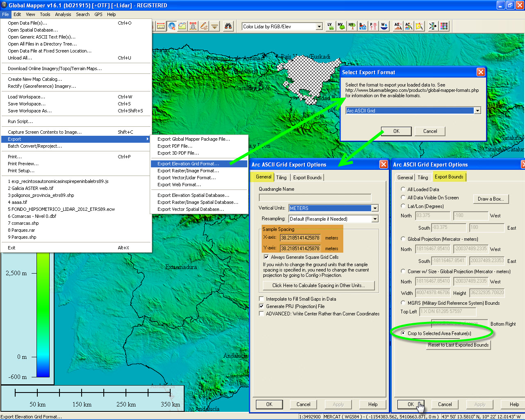The image size is (525, 420).
Task: Click the powerline P lidar icon
Action: click(x=373, y=26)
